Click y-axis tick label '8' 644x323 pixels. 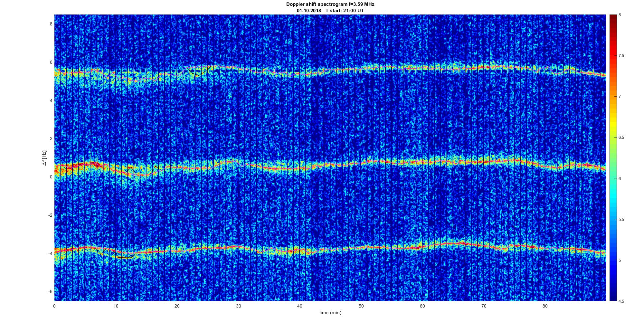point(51,24)
